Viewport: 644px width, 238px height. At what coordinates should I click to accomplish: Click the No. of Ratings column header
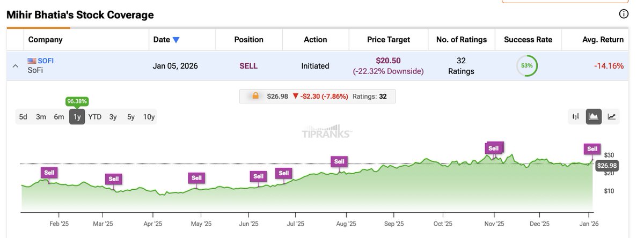[x=462, y=40]
